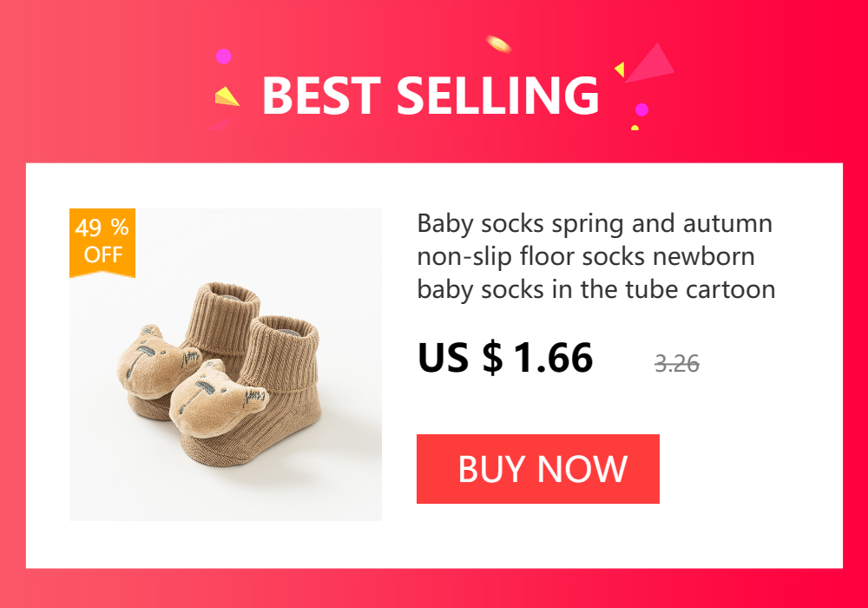Screen dimensions: 868x608
Task: Click the ribbed cuff of the rear sock
Action: point(224,315)
